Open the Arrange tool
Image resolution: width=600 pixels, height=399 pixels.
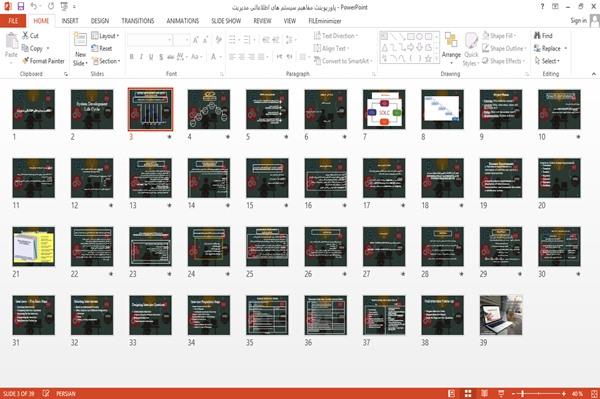click(451, 47)
